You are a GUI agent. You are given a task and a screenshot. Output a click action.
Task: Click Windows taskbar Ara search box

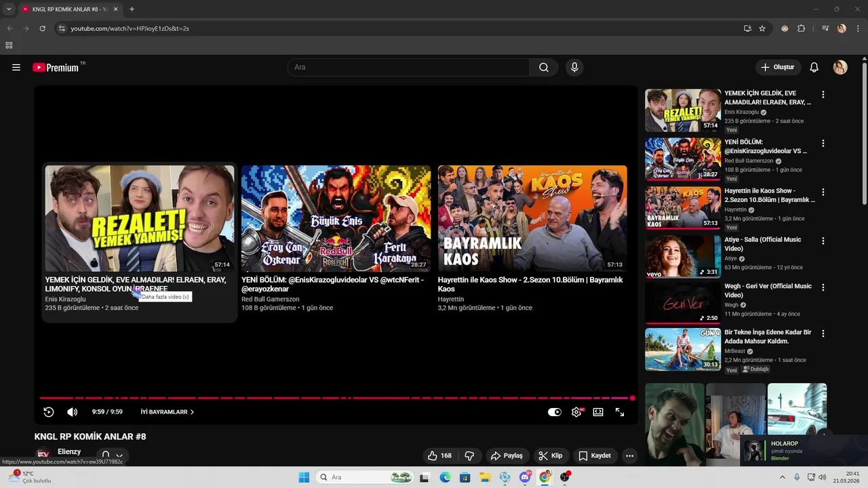coord(365,477)
